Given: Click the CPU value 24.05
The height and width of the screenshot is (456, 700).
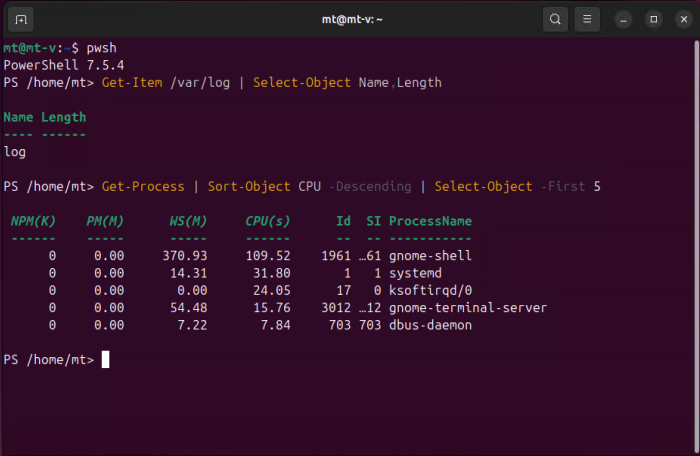Looking at the screenshot, I should point(271,291).
